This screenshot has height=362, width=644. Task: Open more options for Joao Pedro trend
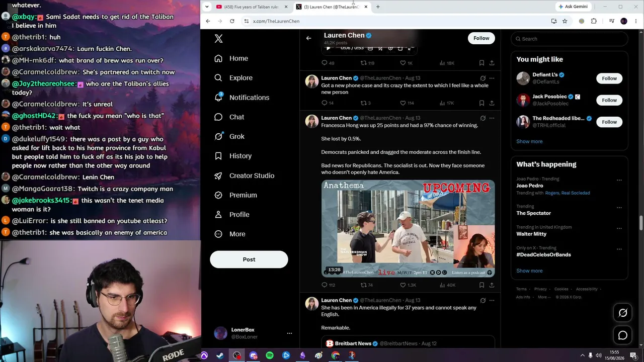pyautogui.click(x=619, y=180)
